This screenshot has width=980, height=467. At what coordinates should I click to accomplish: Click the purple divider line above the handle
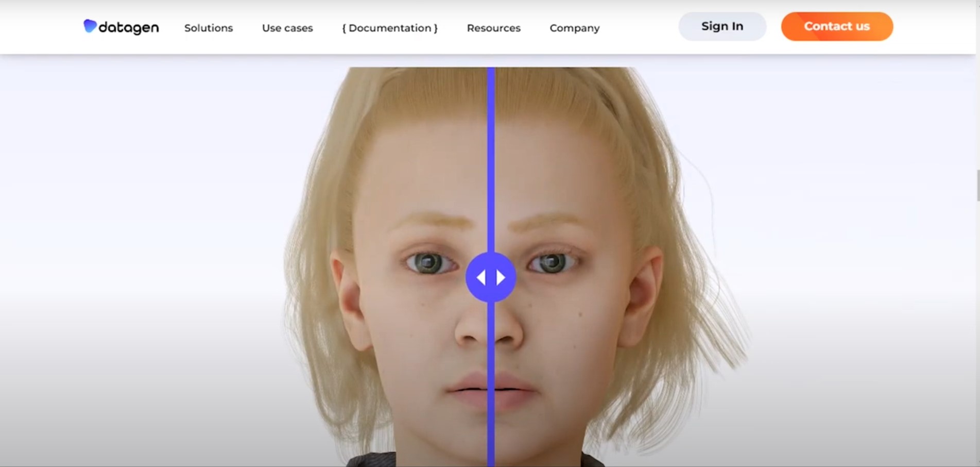(491, 160)
